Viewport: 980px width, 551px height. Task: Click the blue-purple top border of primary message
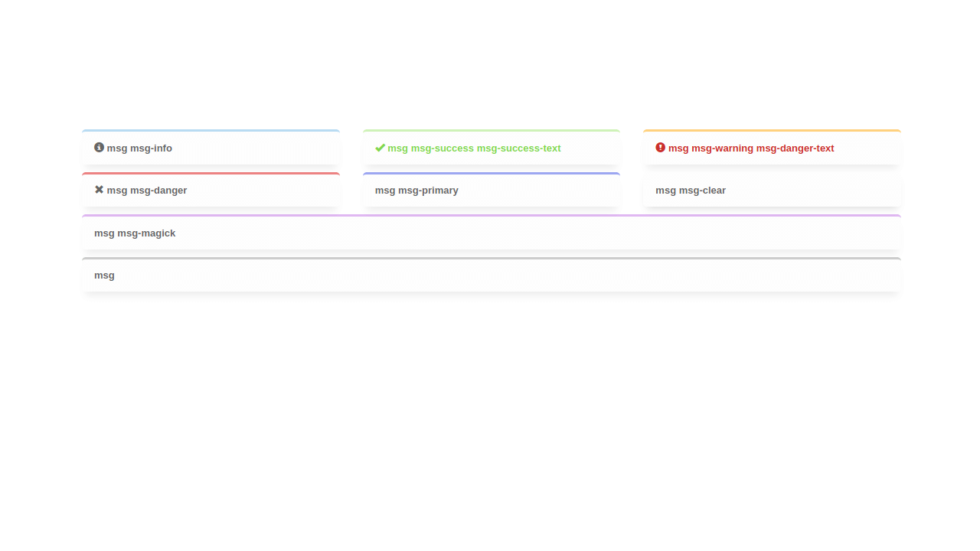pyautogui.click(x=491, y=174)
